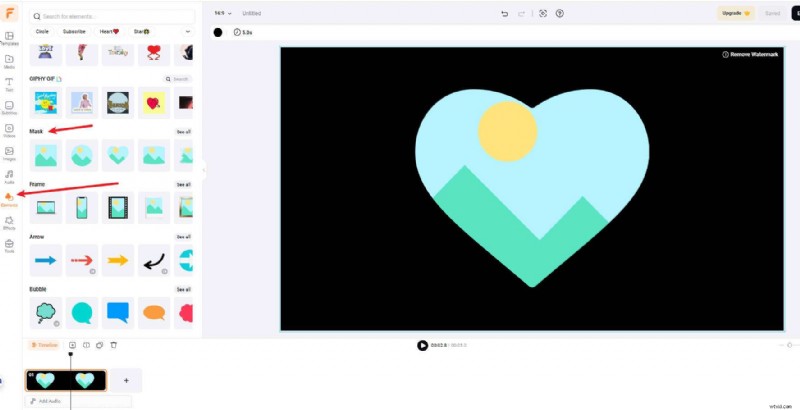Click See all for Mask section
Image resolution: width=800 pixels, height=410 pixels.
pyautogui.click(x=184, y=132)
